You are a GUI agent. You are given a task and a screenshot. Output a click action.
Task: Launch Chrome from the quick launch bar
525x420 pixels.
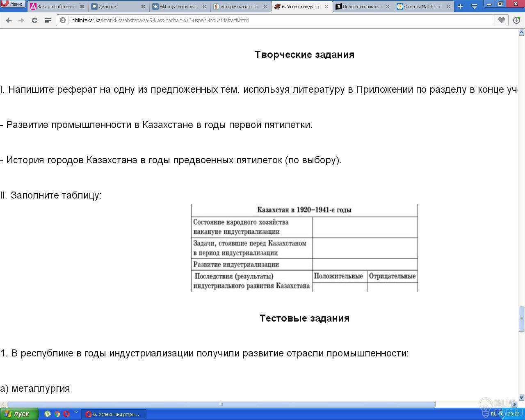click(57, 414)
